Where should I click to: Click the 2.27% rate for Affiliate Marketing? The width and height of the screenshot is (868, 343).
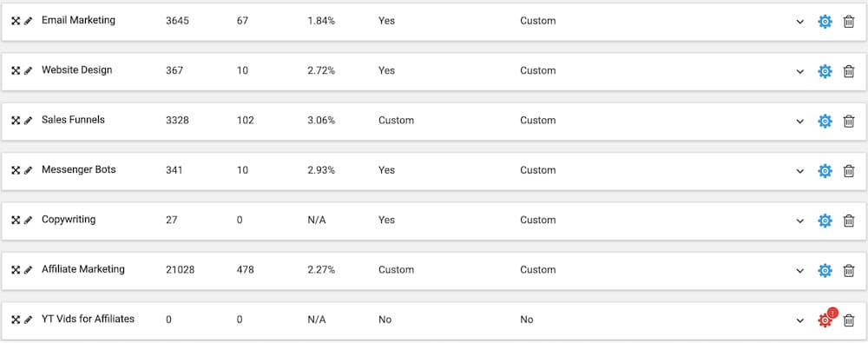pos(321,270)
